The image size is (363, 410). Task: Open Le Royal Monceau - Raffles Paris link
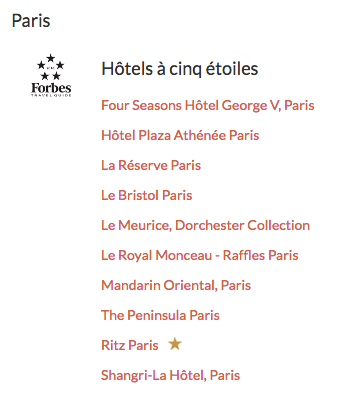[200, 255]
